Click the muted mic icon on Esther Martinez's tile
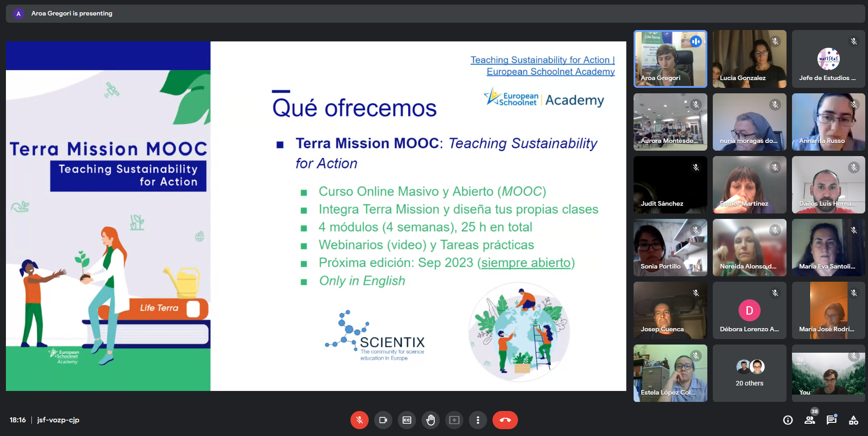Screen dimensions: 868x436 click(x=775, y=167)
